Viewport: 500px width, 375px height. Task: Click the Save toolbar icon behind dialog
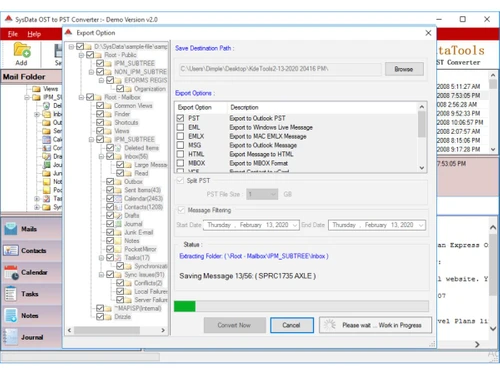click(x=58, y=51)
